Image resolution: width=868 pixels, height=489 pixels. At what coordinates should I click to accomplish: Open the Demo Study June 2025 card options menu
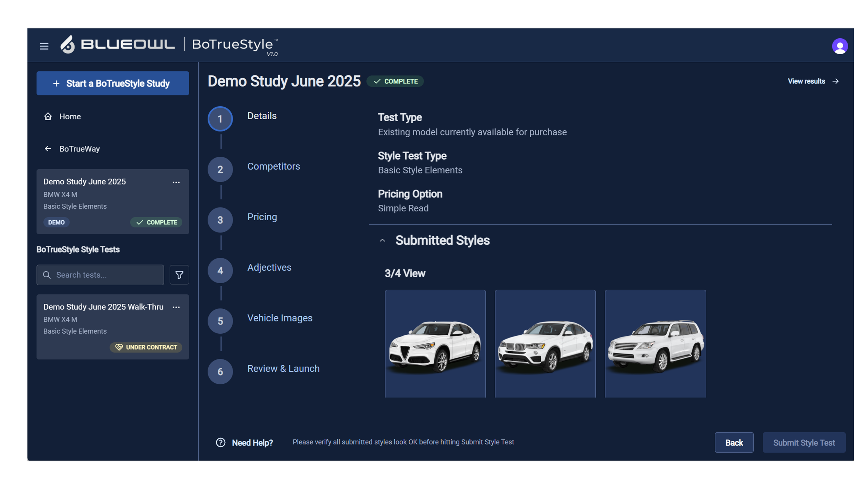176,182
